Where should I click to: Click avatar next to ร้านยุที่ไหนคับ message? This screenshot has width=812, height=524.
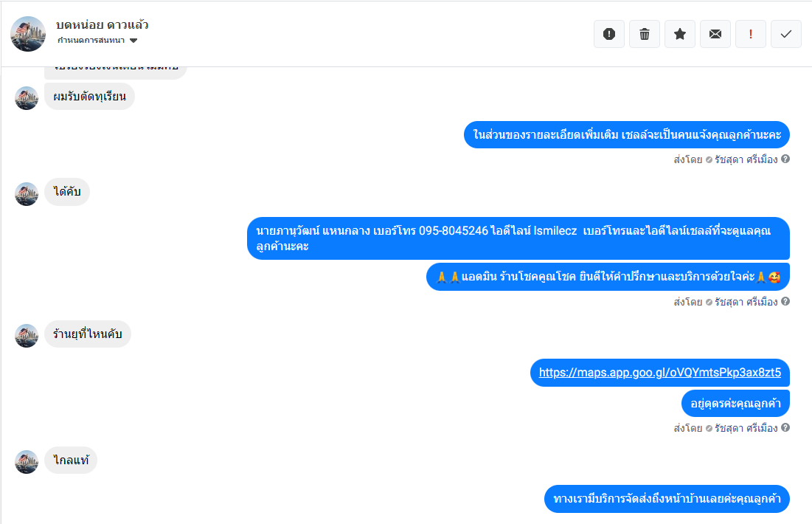(x=27, y=335)
